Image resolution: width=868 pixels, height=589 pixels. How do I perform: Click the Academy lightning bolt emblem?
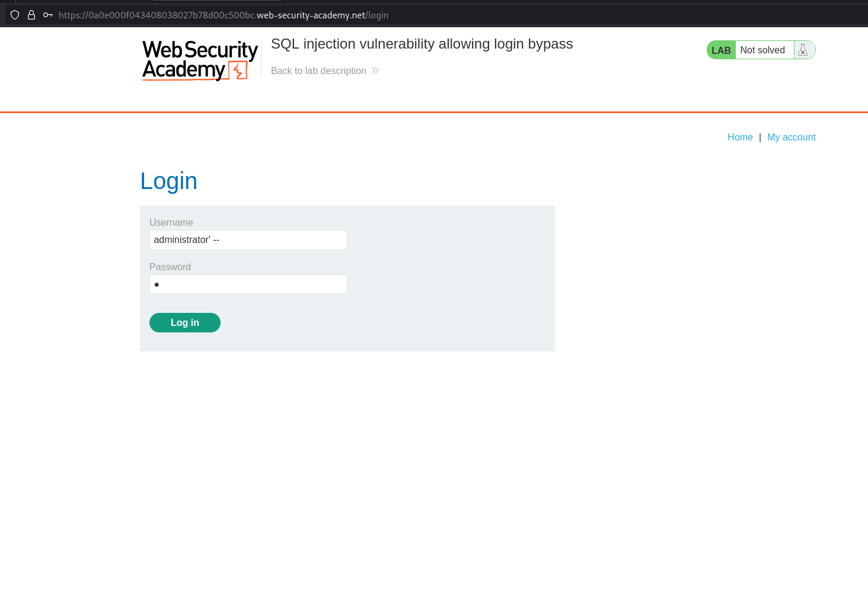click(x=238, y=71)
